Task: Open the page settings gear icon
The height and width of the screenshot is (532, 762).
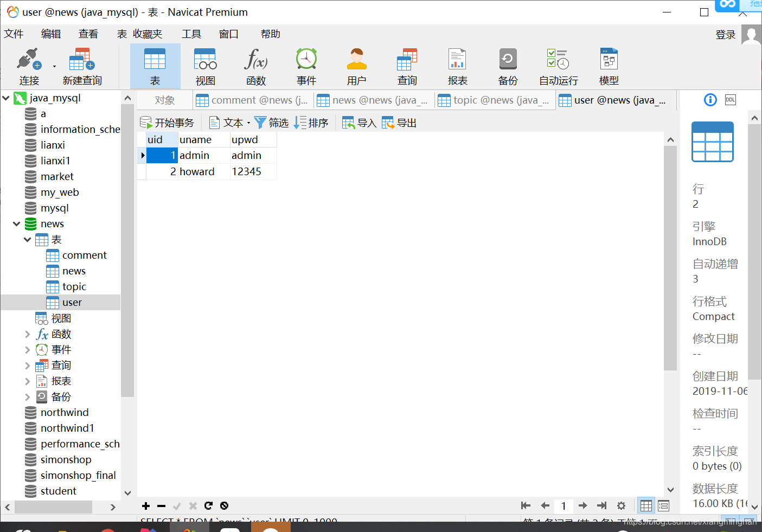Action: 622,505
